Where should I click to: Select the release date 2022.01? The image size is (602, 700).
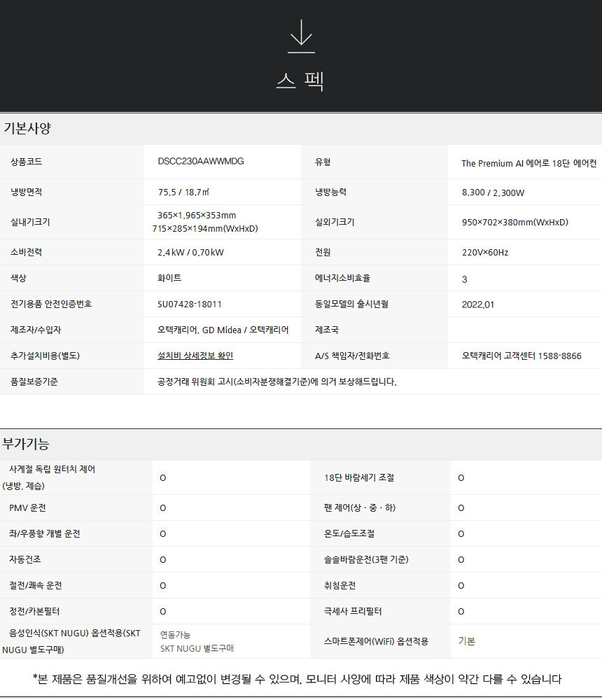(478, 304)
